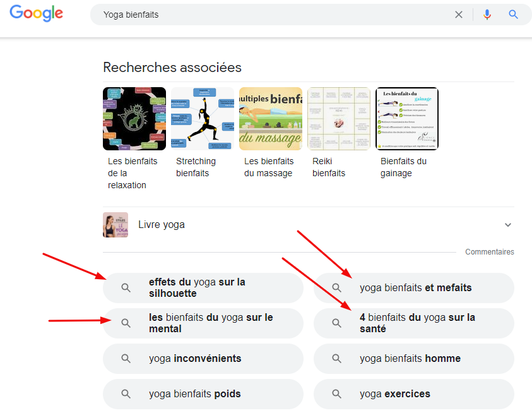This screenshot has height=420, width=532.
Task: Click the Livre yoga title text
Action: 162,225
